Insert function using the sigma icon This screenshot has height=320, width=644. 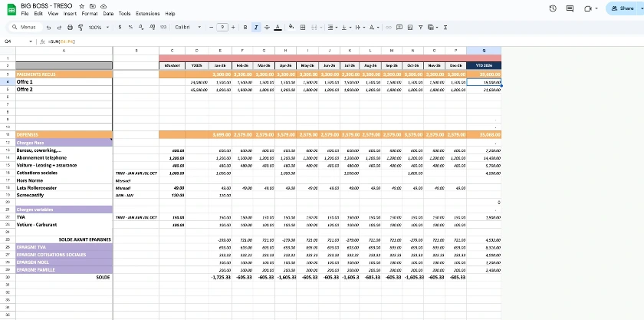tap(446, 27)
